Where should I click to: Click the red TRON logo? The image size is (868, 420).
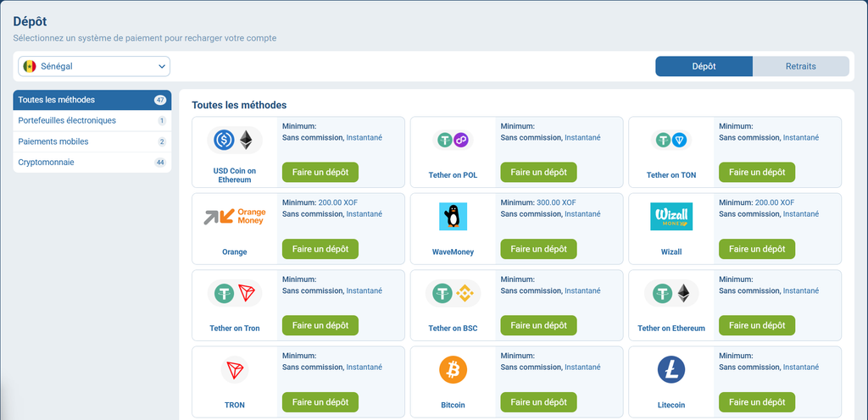point(235,370)
